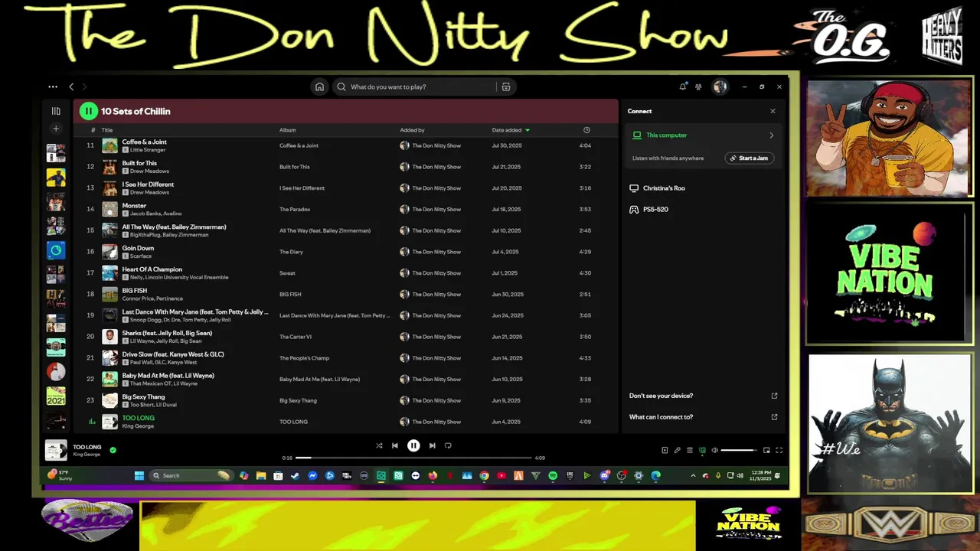
Task: Select track Heart Of A Champion
Action: (152, 269)
